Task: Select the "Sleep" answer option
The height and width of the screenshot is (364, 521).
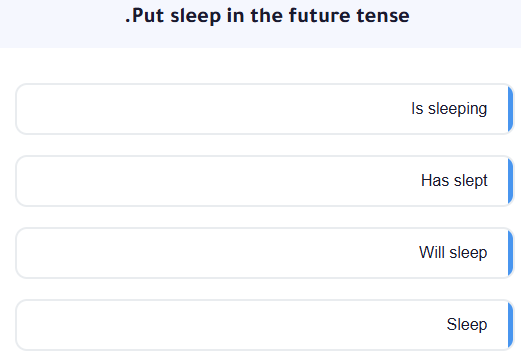Action: coord(265,325)
